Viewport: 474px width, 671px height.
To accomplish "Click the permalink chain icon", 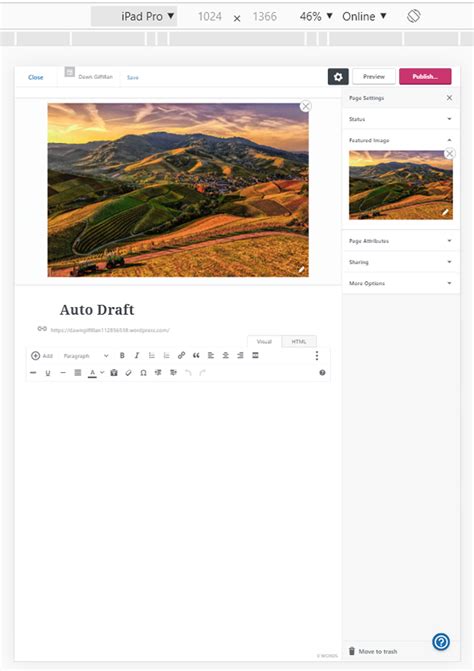I will (x=42, y=329).
